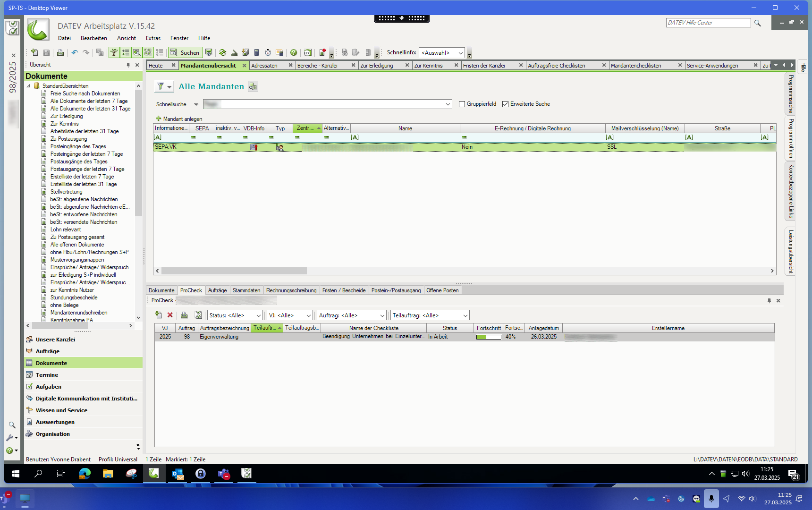Open the calculator tool in toolbar
This screenshot has width=812, height=510.
(256, 53)
